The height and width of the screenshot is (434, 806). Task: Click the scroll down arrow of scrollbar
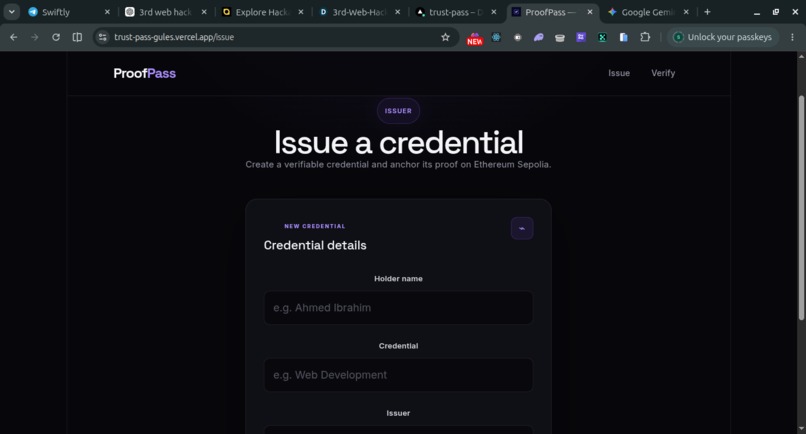click(x=801, y=429)
